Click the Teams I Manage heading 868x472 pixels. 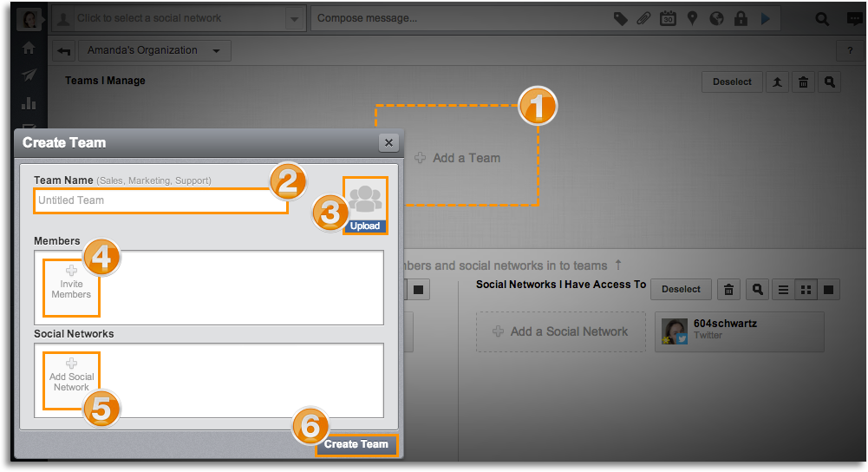(105, 81)
